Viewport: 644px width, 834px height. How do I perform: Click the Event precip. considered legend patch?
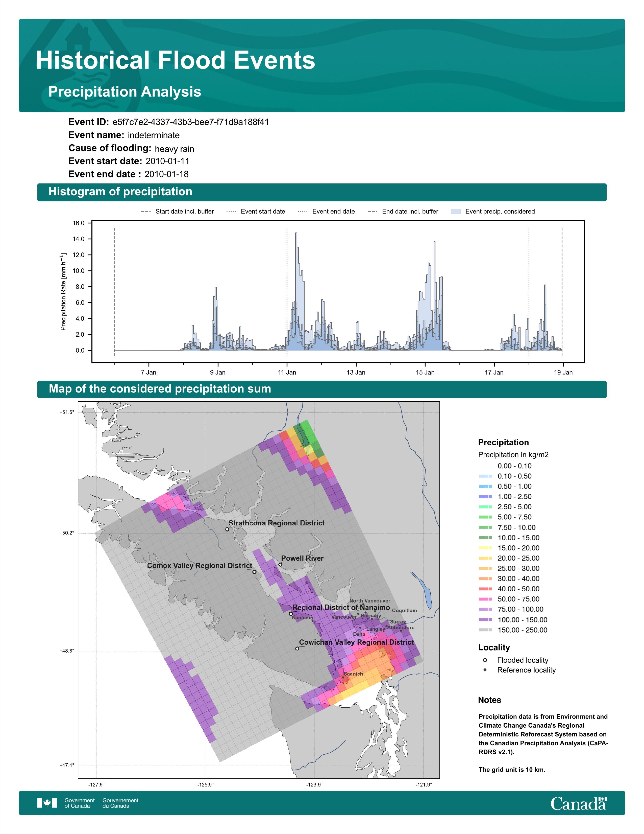click(456, 212)
